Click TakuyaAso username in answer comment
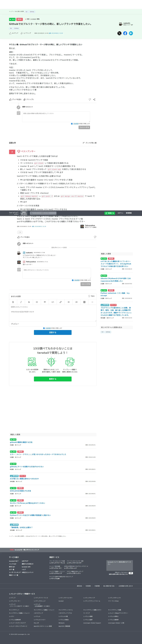142x644 pixels. [31, 262]
